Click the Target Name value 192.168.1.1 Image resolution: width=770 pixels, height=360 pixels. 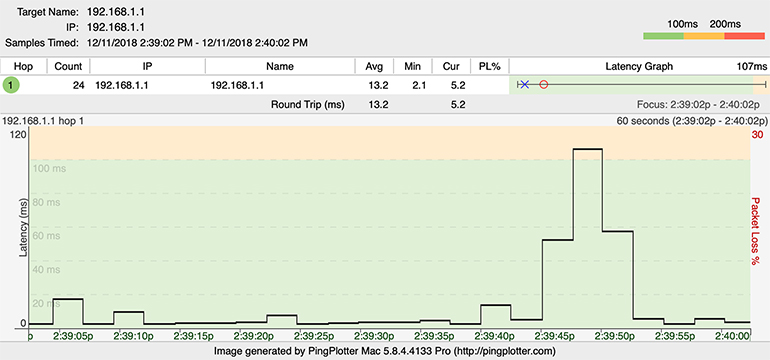pyautogui.click(x=117, y=11)
